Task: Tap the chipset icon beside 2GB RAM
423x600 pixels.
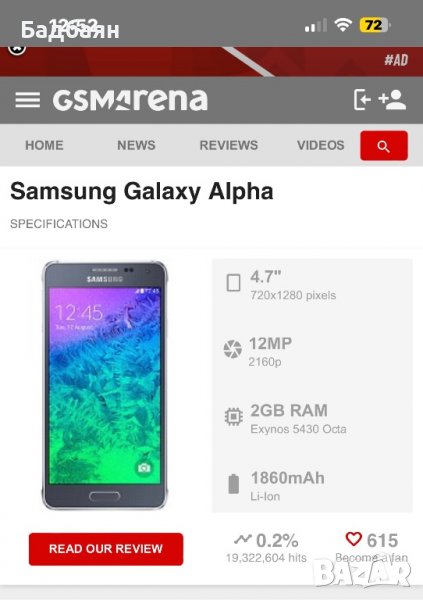Action: pyautogui.click(x=234, y=417)
